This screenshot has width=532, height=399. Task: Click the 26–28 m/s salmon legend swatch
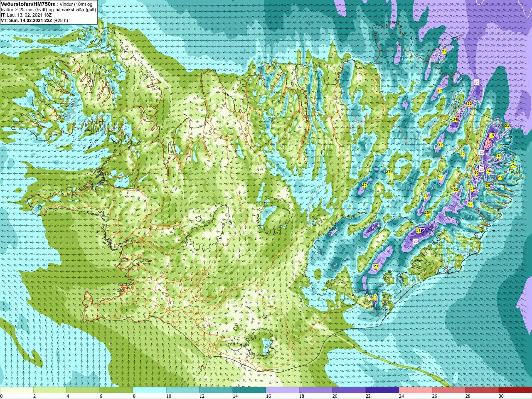pos(449,390)
